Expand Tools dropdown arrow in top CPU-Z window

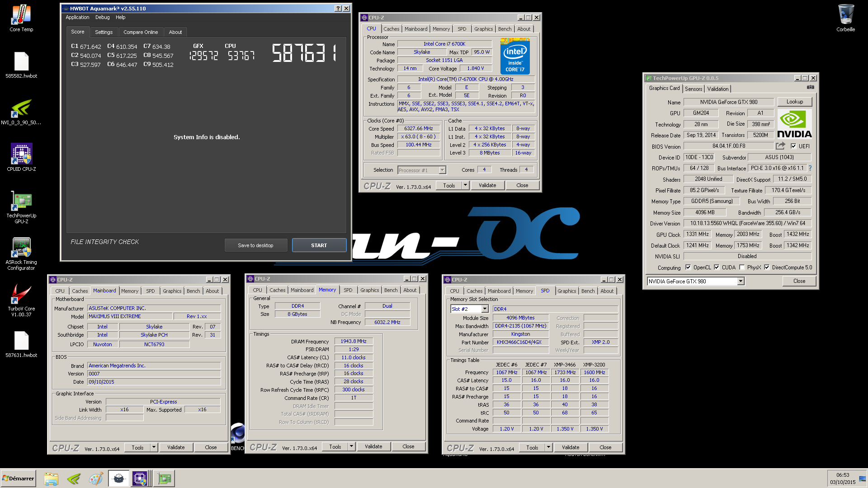[x=465, y=185]
